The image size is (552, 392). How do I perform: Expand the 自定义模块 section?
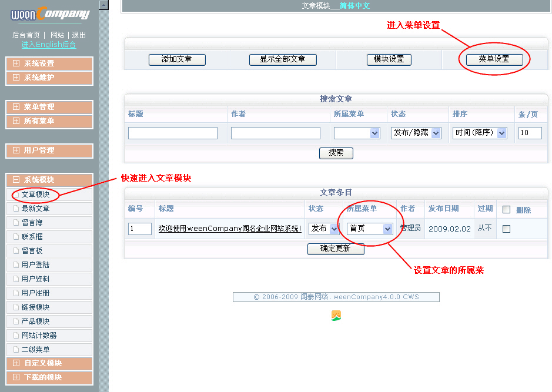point(49,363)
